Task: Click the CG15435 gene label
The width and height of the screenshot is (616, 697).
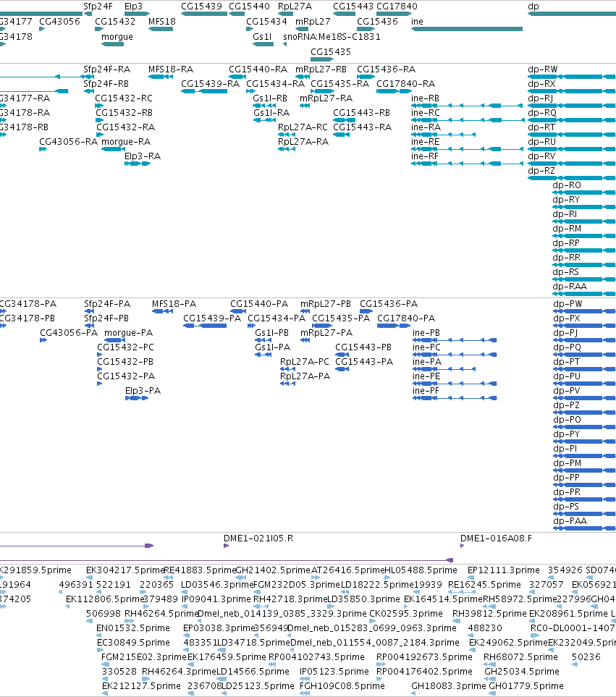Action: pos(331,52)
